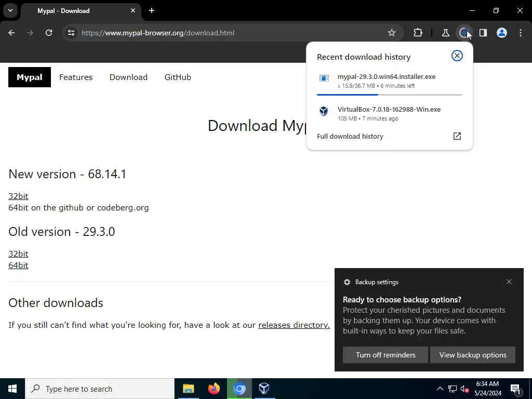
Task: Download new version 68.14.1 32bit link
Action: coord(18,196)
